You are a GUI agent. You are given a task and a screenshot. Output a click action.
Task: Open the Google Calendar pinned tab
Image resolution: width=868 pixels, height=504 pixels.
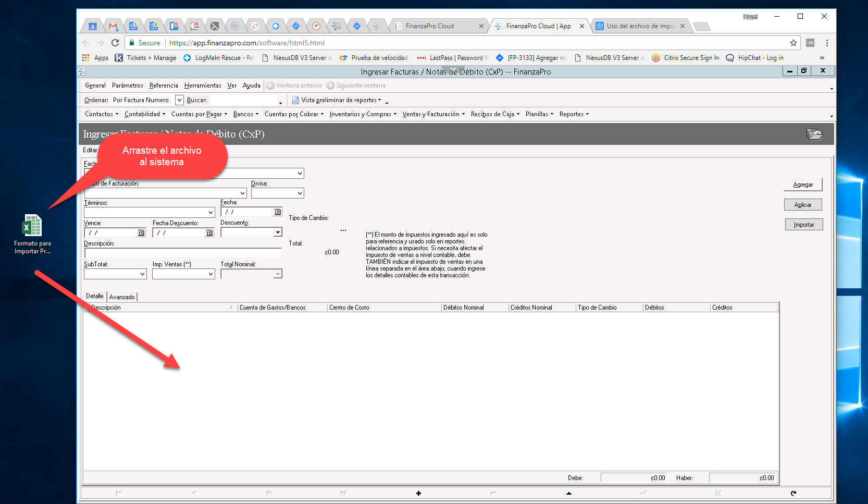[x=93, y=26]
